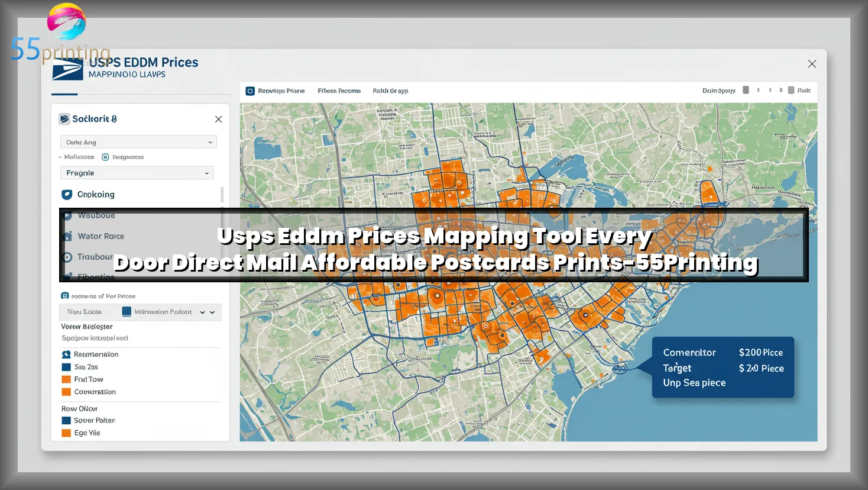Screen dimensions: 868x490
Task: Click the Verow Rielester heading
Action: tap(87, 327)
